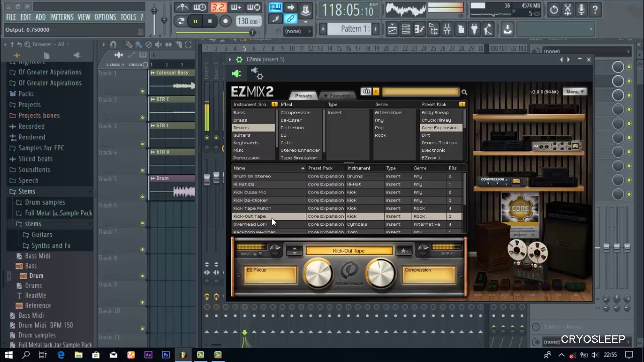Image resolution: width=644 pixels, height=362 pixels.
Task: Open the plugin database plug icon
Action: point(474,29)
